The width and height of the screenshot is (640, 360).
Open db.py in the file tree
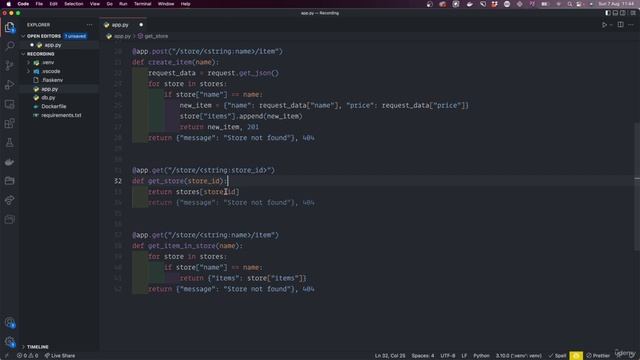click(x=48, y=98)
